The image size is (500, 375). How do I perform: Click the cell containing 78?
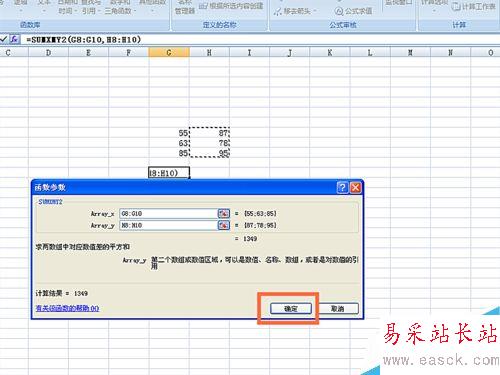(209, 143)
